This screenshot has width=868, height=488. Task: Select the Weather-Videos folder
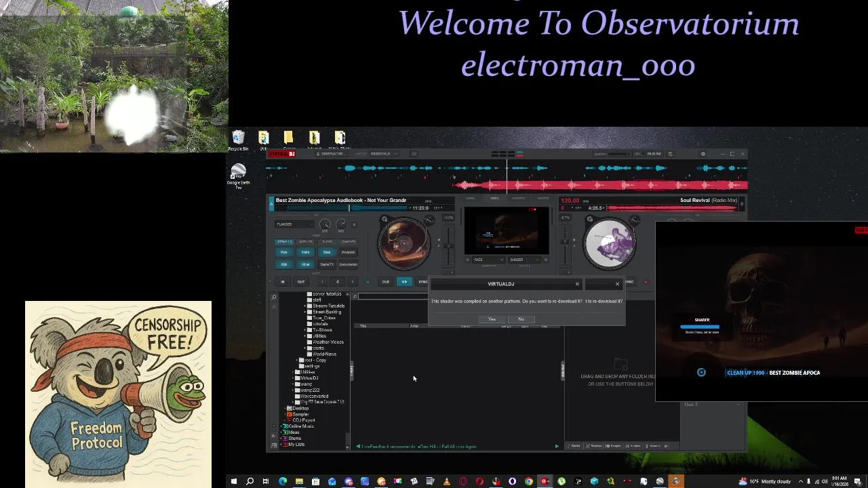coord(328,342)
